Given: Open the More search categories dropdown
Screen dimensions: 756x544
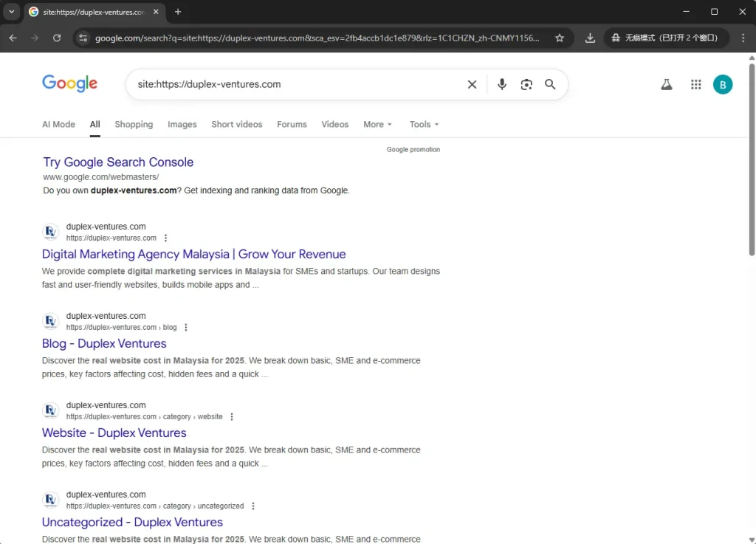Looking at the screenshot, I should [377, 124].
